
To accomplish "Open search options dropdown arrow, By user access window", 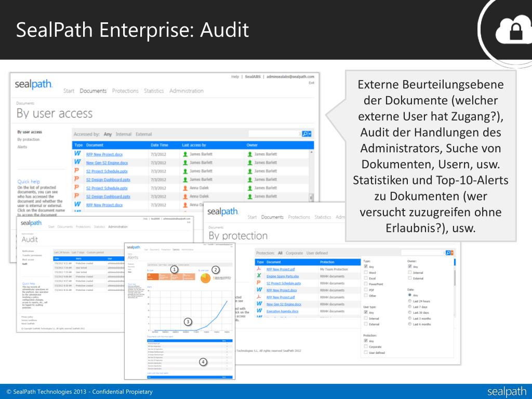I will pyautogui.click(x=310, y=134).
